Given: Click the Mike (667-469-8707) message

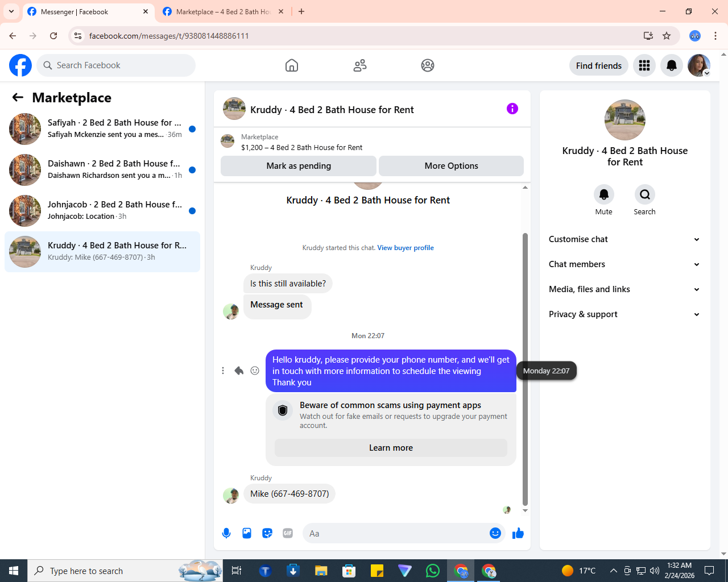Looking at the screenshot, I should point(289,493).
